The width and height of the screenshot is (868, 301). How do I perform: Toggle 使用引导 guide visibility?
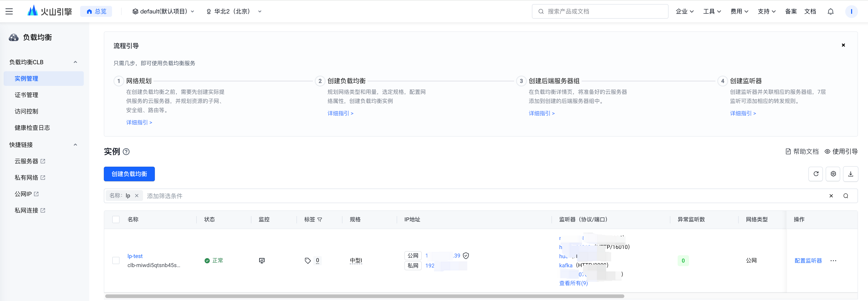point(841,152)
